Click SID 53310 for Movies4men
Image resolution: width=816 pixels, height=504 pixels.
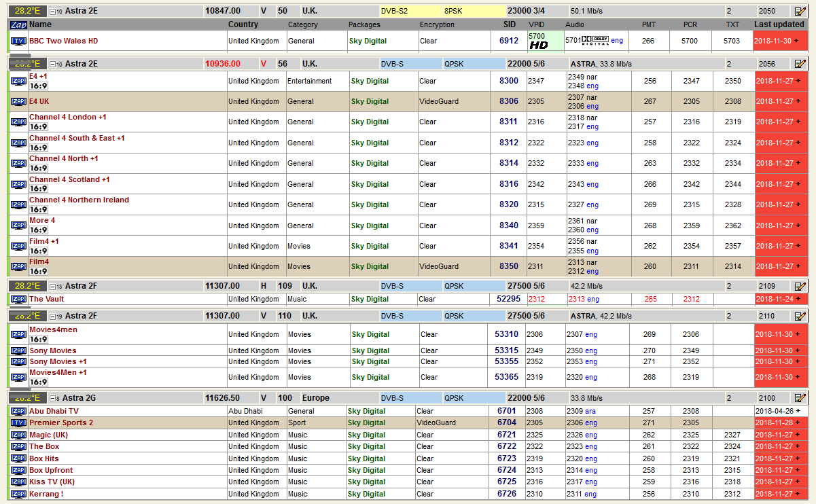pos(506,334)
